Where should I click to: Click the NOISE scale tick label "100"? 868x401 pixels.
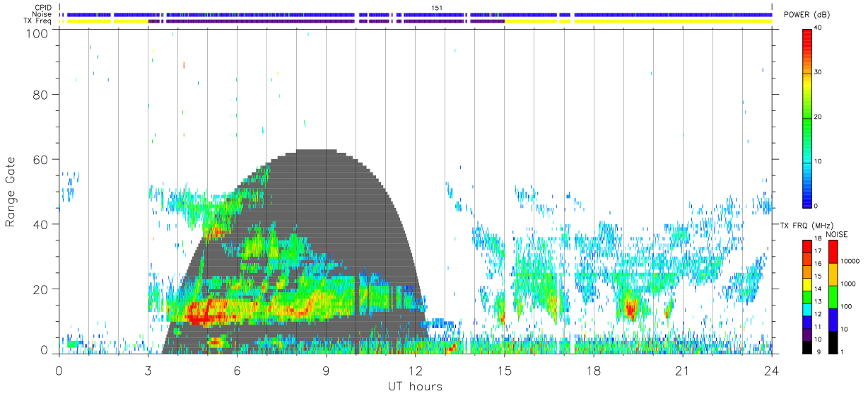pos(847,306)
